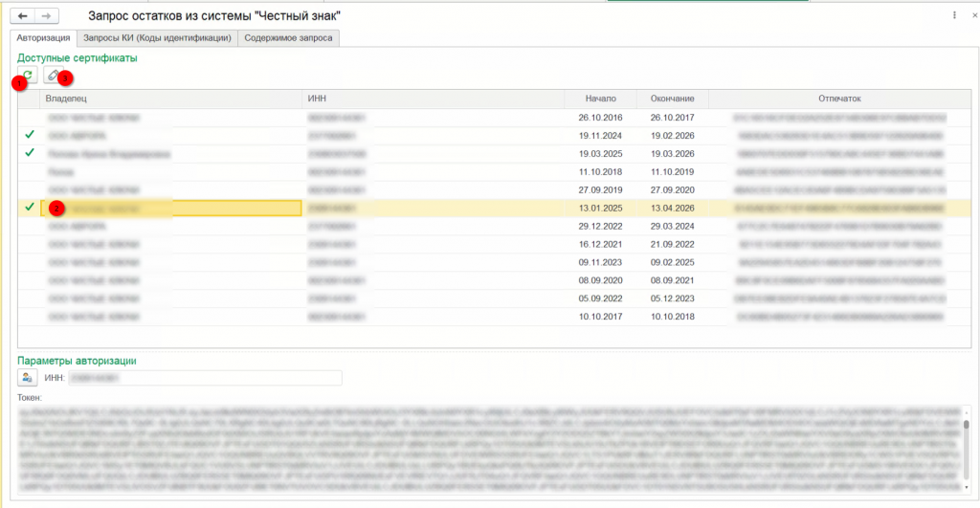Image resolution: width=980 pixels, height=508 pixels.
Task: Click the end date 11.10.2019
Action: (673, 172)
